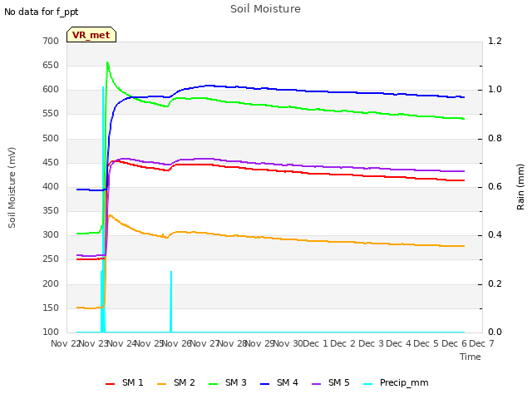Click the Soil Moisture chart title
Image resolution: width=532 pixels, height=399 pixels.
pyautogui.click(x=265, y=9)
